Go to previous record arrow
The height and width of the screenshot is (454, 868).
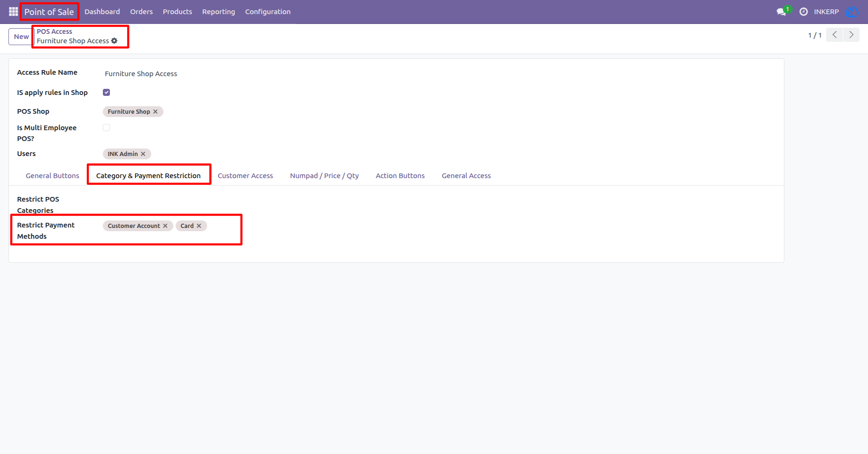[x=835, y=35]
